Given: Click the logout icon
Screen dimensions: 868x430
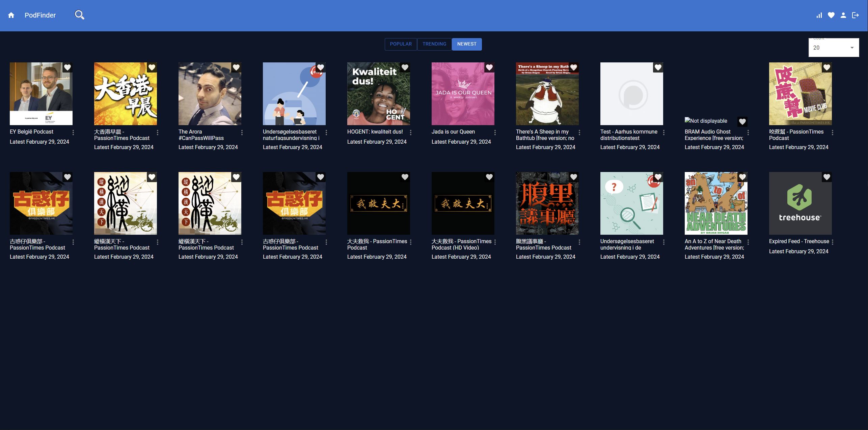Looking at the screenshot, I should tap(856, 15).
